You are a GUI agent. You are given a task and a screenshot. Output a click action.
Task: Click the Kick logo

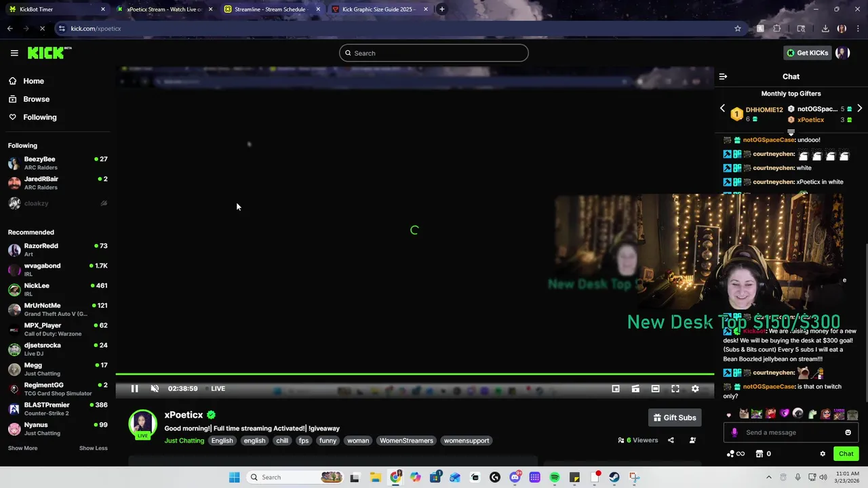coord(50,53)
